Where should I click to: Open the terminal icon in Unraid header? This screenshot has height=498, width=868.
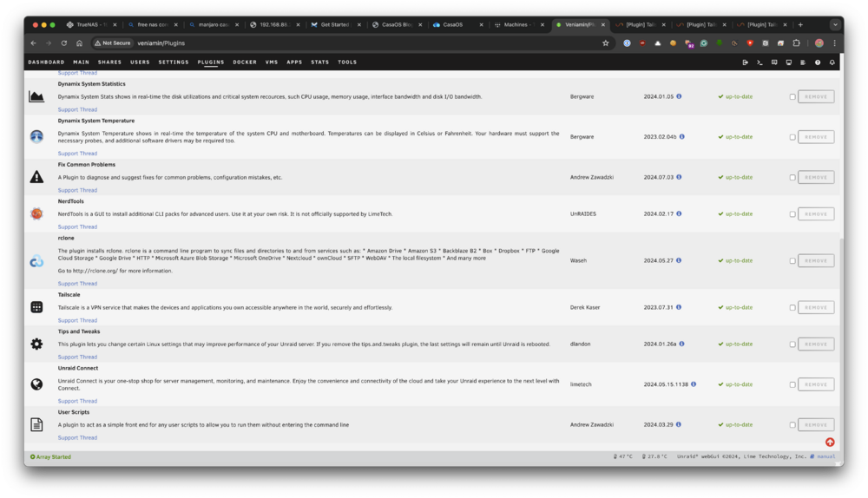pyautogui.click(x=759, y=62)
